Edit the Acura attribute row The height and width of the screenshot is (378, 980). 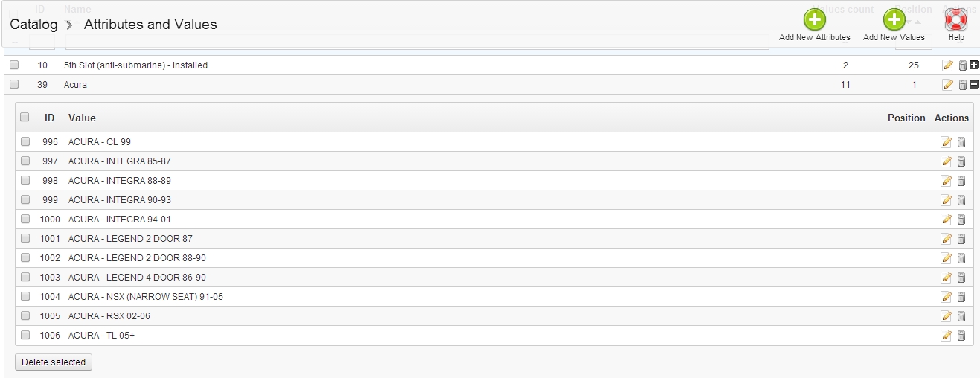pos(947,85)
